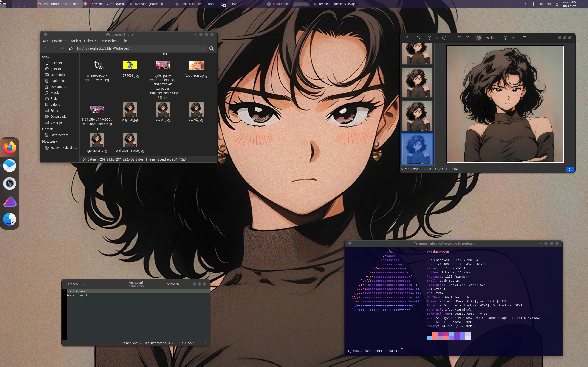This screenshot has height=367, width=588.
Task: Open the Ansicht menu in Thunar
Action: point(76,41)
